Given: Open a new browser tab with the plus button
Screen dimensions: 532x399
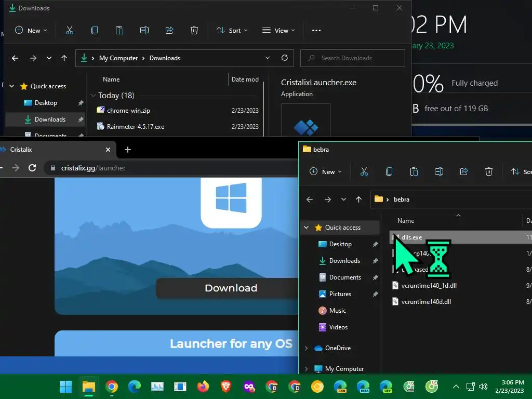Looking at the screenshot, I should 128,150.
